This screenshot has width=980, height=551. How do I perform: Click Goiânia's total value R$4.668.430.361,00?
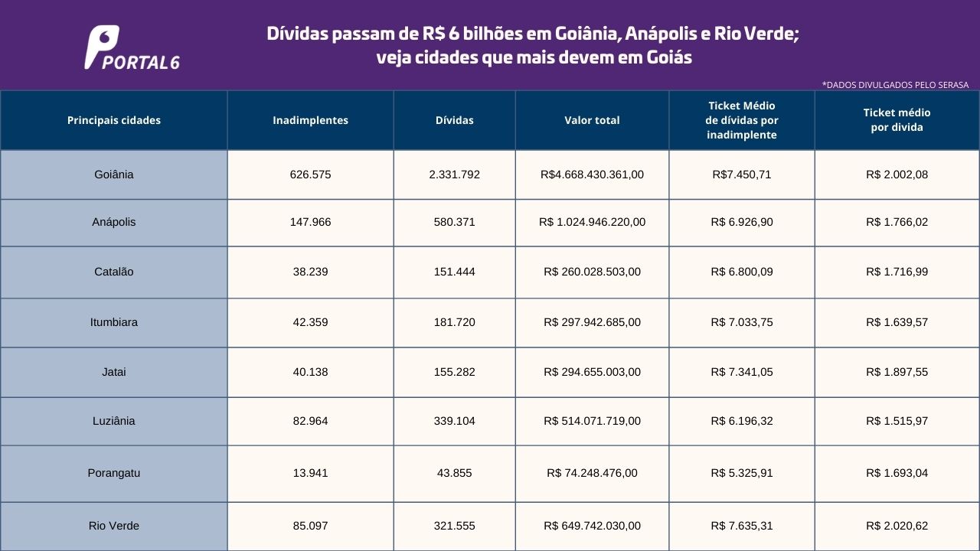tap(592, 174)
